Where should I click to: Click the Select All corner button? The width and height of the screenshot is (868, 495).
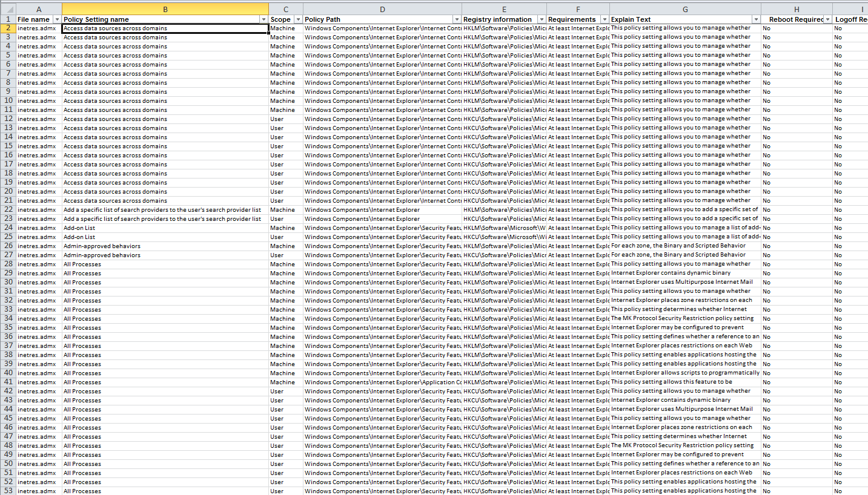pyautogui.click(x=8, y=8)
